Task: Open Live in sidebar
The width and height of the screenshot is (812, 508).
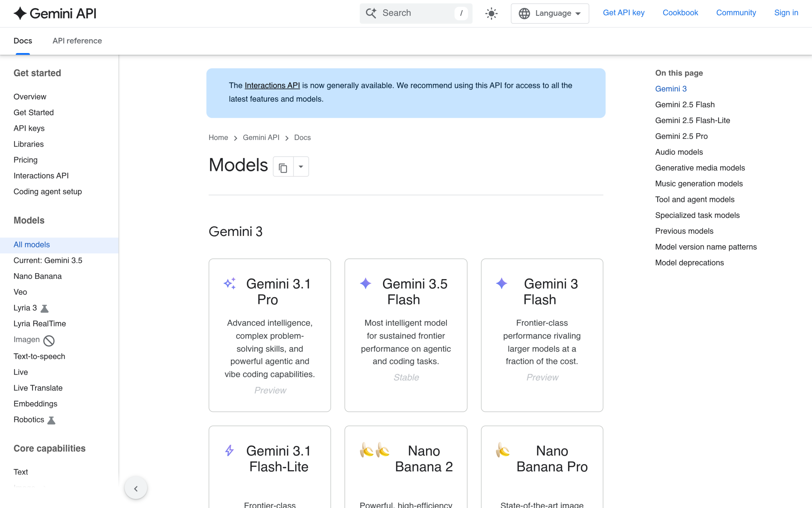Action: tap(21, 372)
